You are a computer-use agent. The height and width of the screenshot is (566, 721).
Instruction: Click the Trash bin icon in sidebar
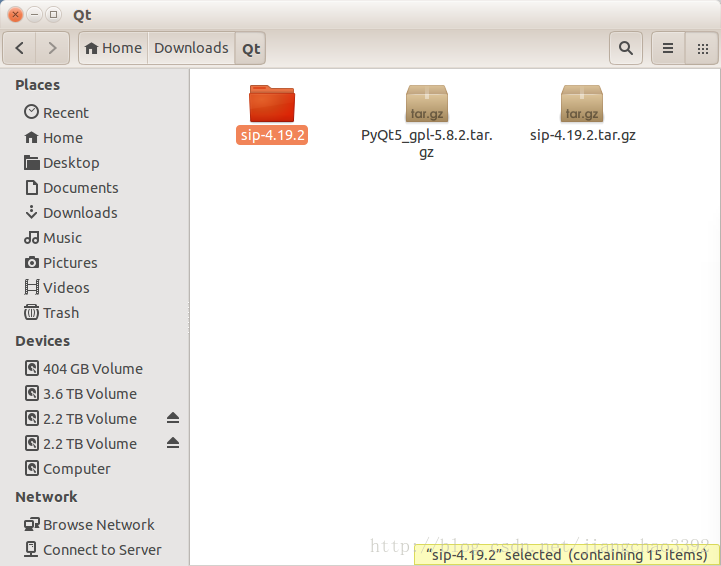coord(31,312)
